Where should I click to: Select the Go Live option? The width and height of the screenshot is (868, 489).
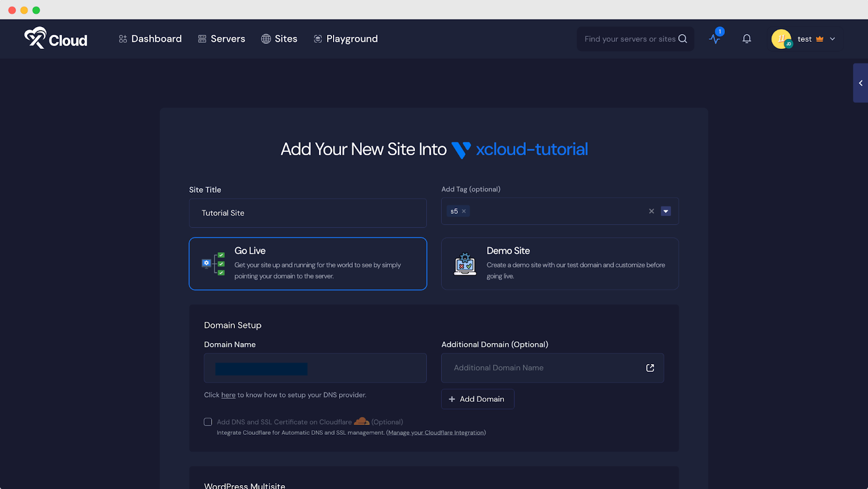[308, 263]
